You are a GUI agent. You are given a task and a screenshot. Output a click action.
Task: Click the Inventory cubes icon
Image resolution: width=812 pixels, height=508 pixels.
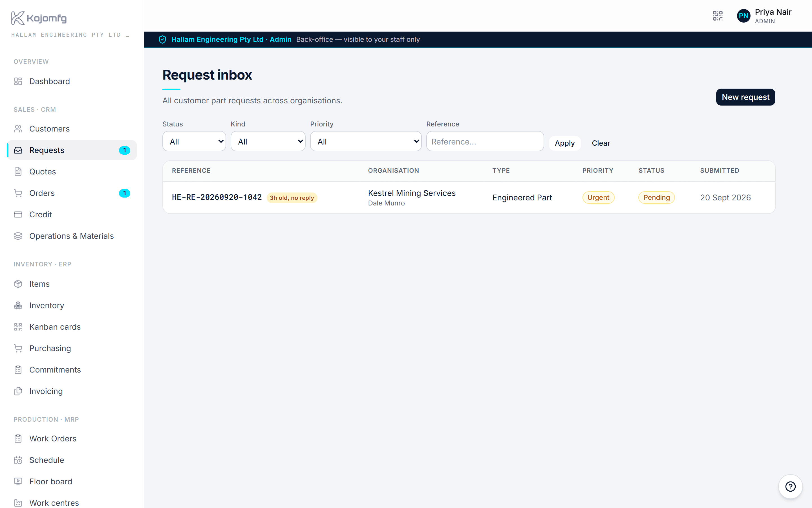pos(18,305)
